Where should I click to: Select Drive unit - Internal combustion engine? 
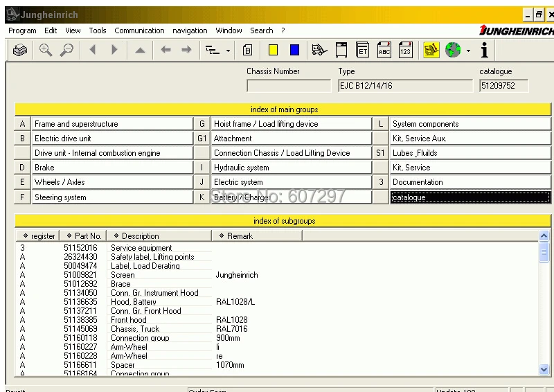coord(112,152)
